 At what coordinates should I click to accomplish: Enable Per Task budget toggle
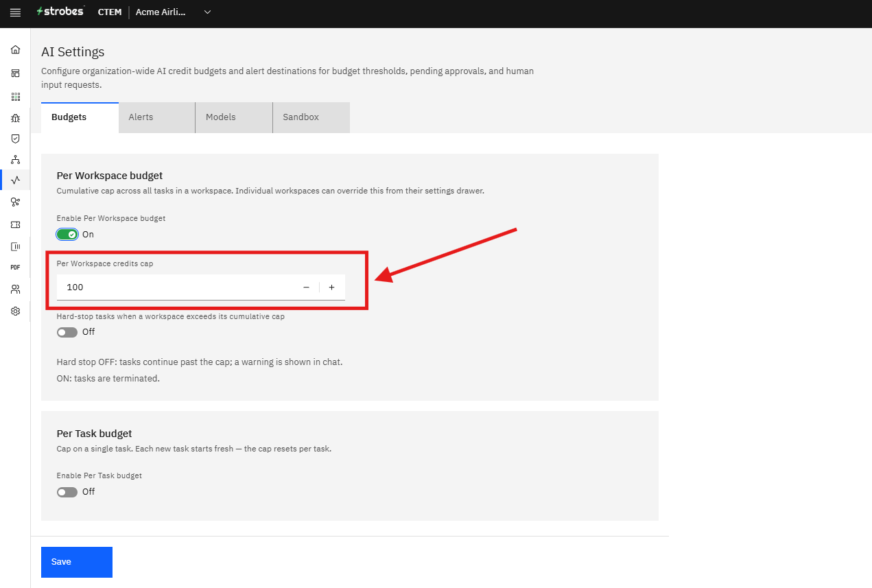[x=67, y=492]
